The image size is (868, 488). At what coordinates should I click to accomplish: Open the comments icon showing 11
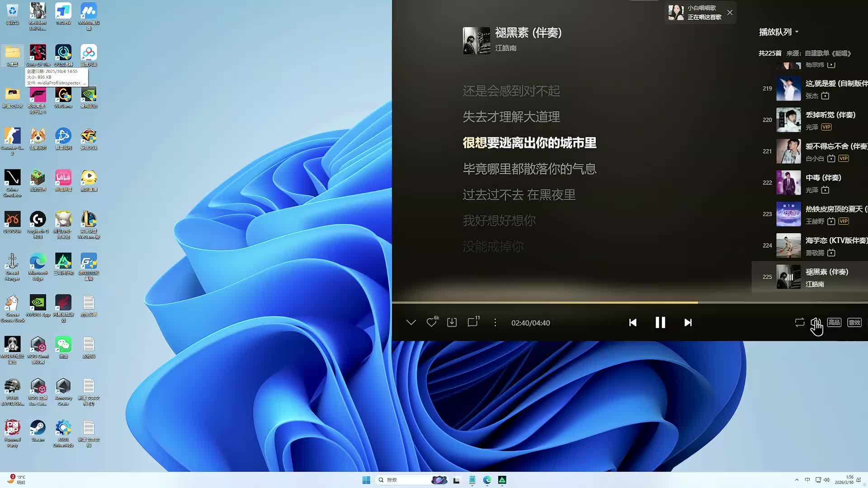(472, 323)
